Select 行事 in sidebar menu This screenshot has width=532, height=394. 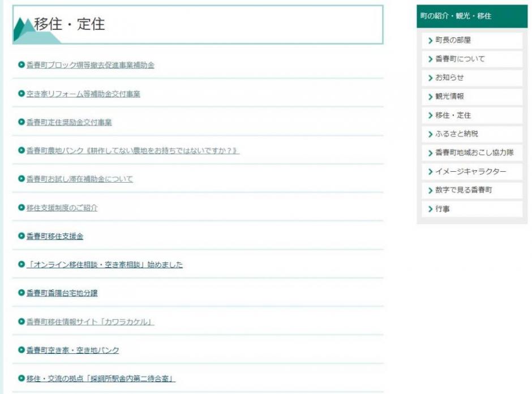472,209
